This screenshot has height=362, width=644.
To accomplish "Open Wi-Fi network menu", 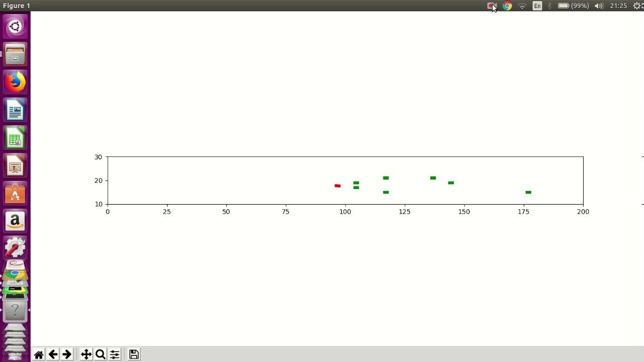I will (x=522, y=6).
